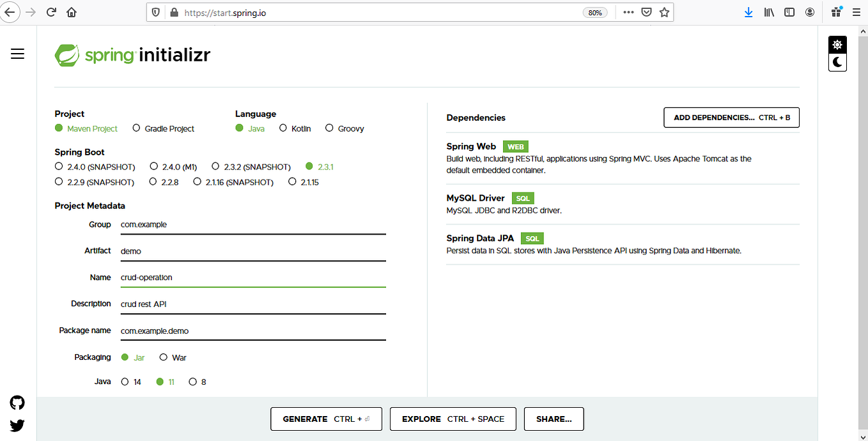Viewport: 868px width, 441px height.
Task: Open the Firefox downloads arrow icon
Action: pyautogui.click(x=748, y=12)
